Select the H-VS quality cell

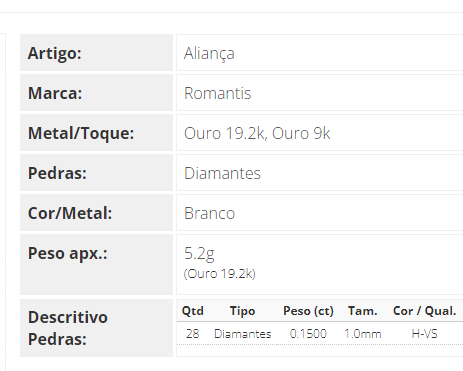pos(424,334)
